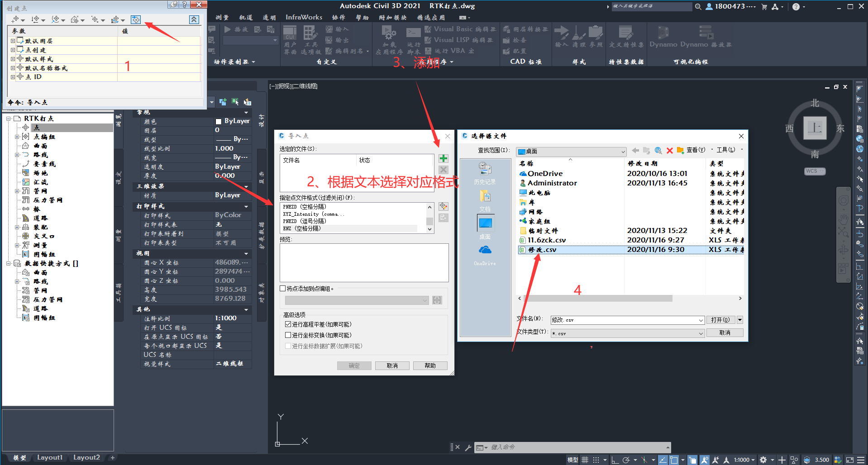The height and width of the screenshot is (465, 868).
Task: Click workspace switching gear in status bar
Action: [763, 460]
